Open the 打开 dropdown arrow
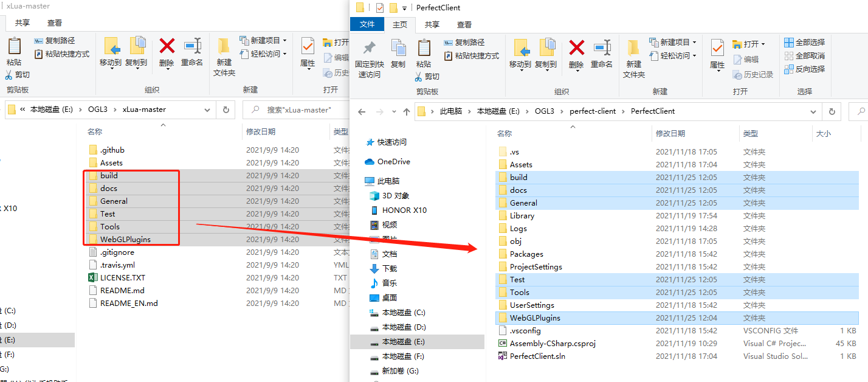This screenshot has height=382, width=868. 764,43
